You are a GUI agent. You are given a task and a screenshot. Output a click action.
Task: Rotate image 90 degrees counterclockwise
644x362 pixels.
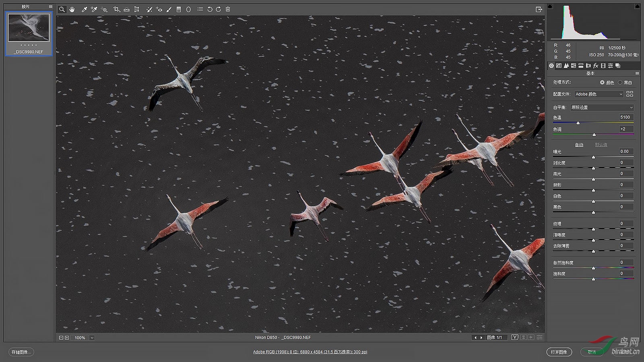(x=210, y=9)
